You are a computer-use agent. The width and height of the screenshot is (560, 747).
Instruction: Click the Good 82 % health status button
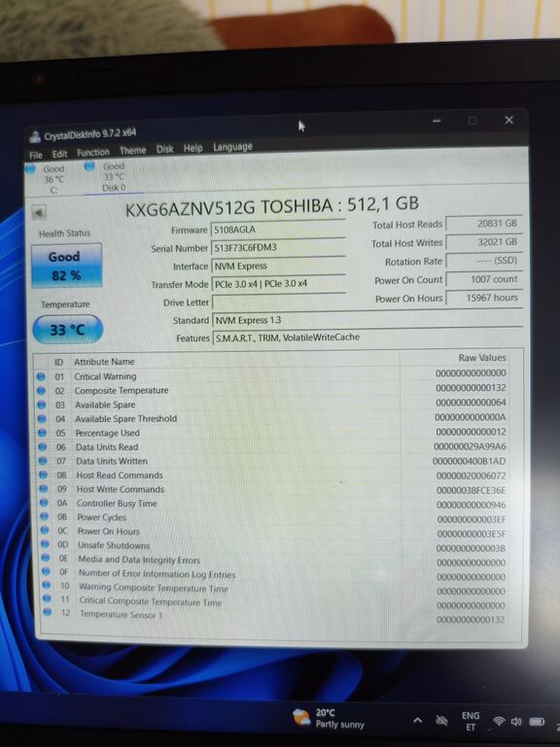(x=67, y=266)
